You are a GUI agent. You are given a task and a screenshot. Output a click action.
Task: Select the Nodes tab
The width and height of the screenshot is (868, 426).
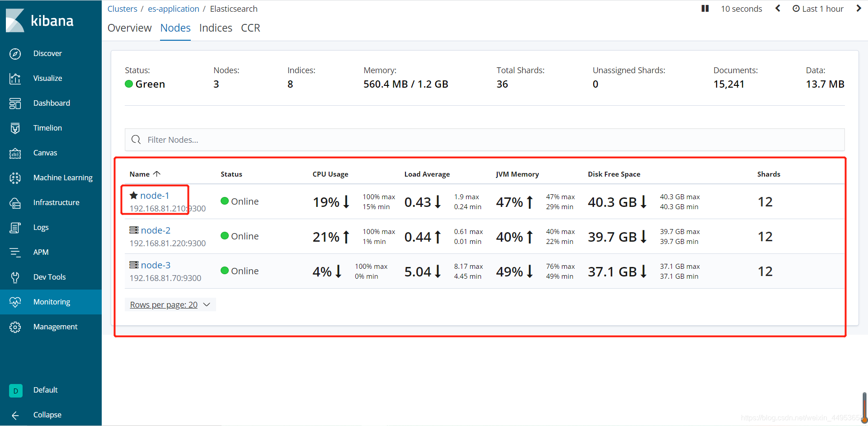pyautogui.click(x=175, y=28)
